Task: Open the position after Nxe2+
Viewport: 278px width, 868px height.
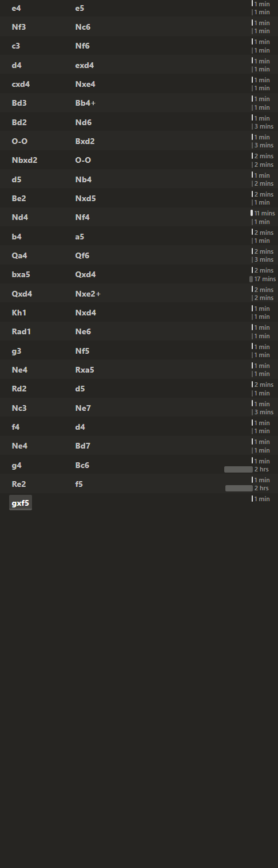Action: coord(88,294)
